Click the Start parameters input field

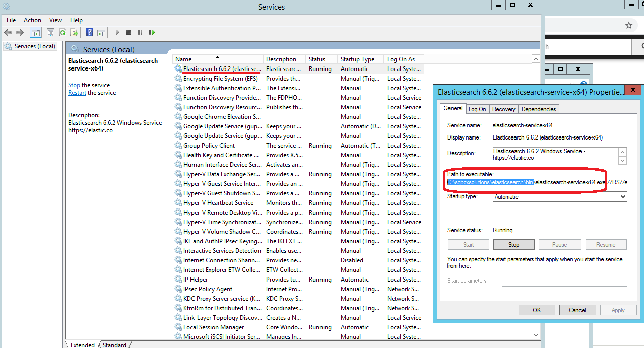(564, 281)
